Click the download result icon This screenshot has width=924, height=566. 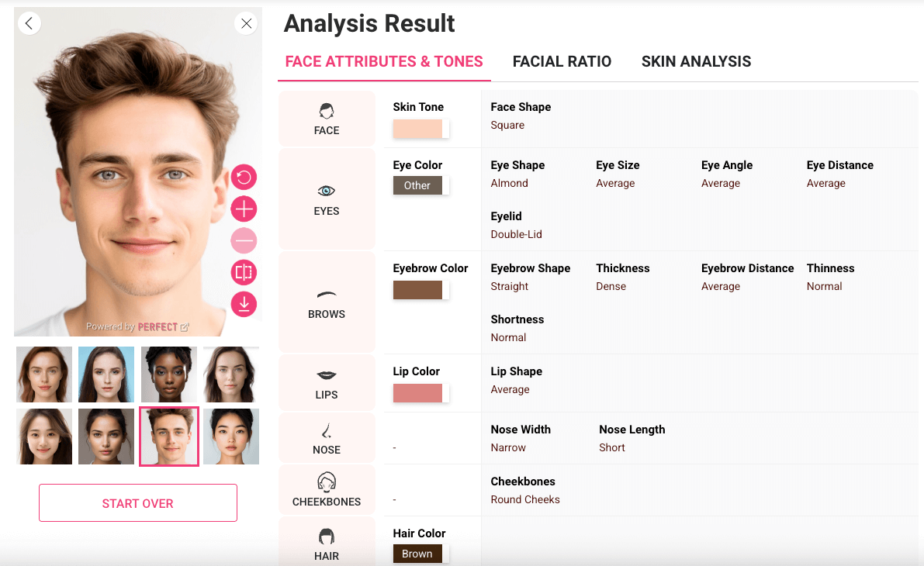coord(244,304)
